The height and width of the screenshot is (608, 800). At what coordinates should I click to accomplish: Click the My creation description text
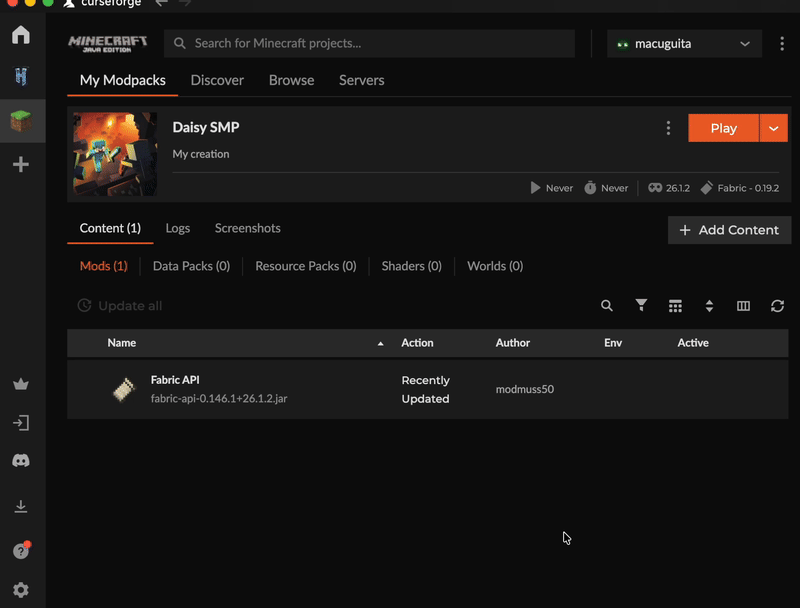[x=201, y=154]
